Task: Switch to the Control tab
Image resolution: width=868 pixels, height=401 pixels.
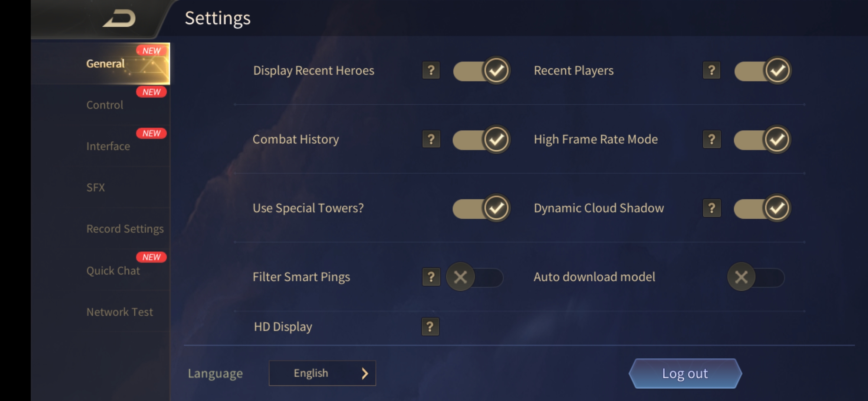Action: point(105,105)
